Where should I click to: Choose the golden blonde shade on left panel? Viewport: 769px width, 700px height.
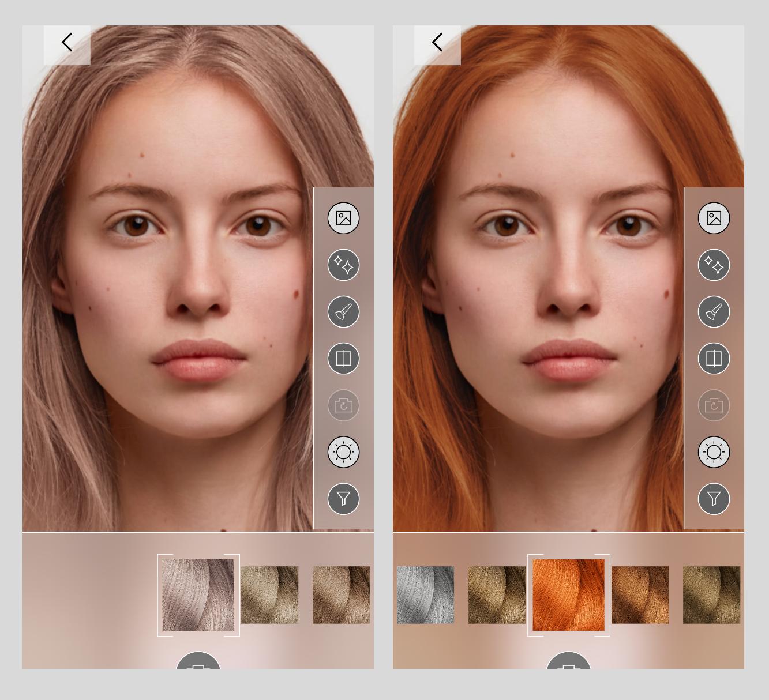pos(269,596)
